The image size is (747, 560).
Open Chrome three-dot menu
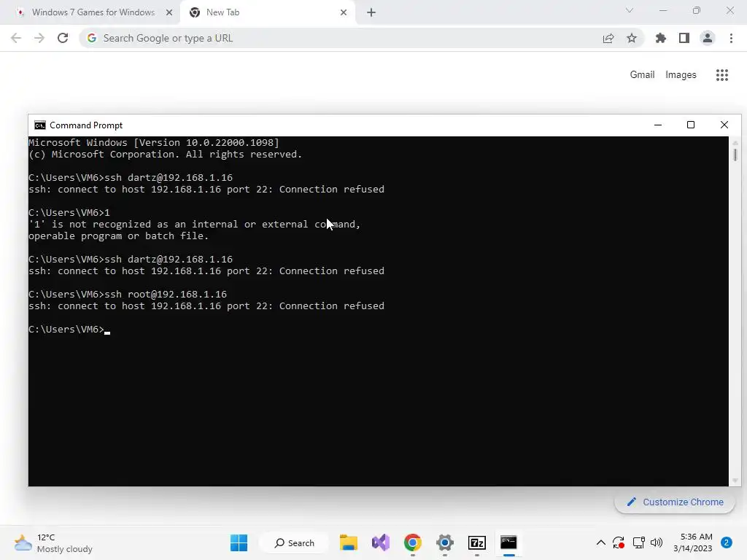tap(731, 38)
